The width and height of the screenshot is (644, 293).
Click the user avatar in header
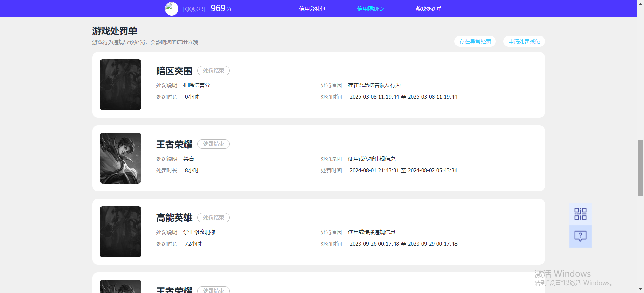coord(172,9)
